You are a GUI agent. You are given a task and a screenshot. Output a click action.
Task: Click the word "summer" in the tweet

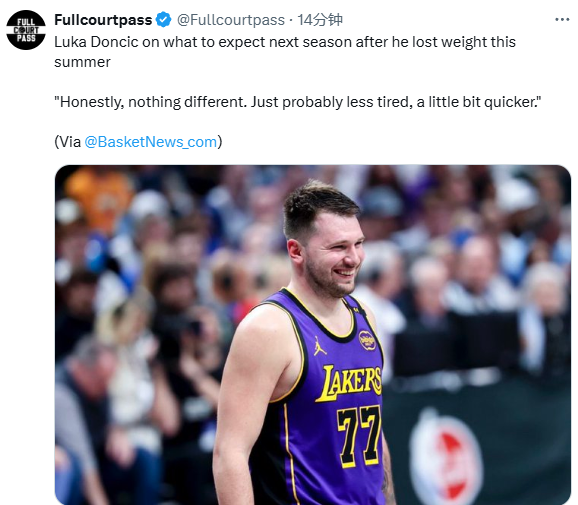point(82,62)
